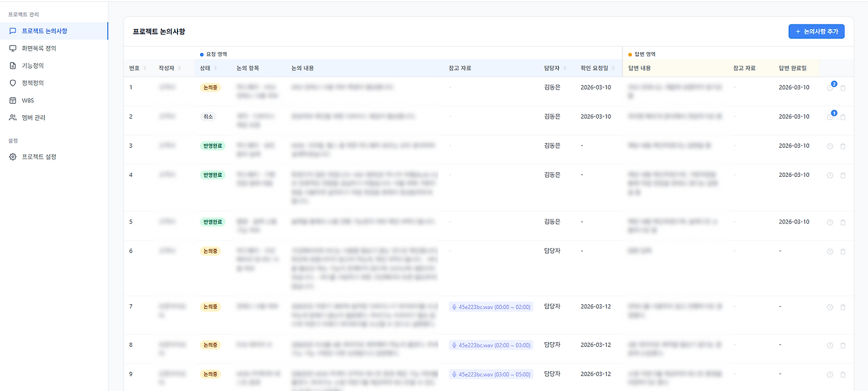Click 담당자 김동은 in row 3
Image resolution: width=868 pixels, height=391 pixels.
point(552,146)
